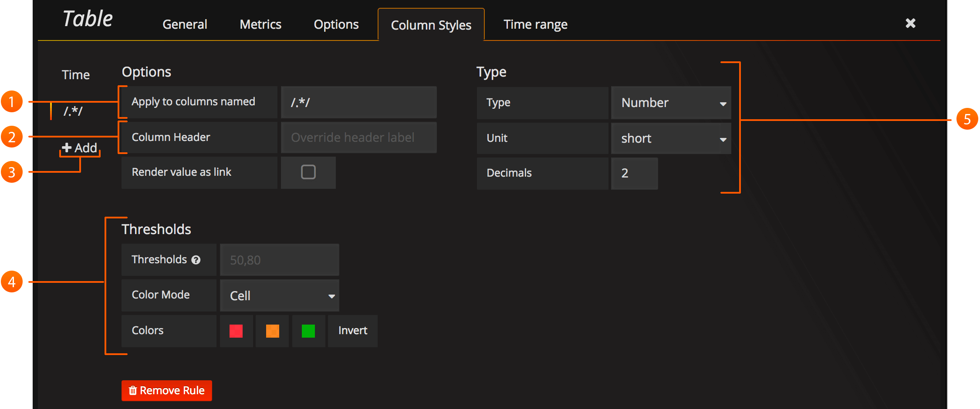This screenshot has height=409, width=980.
Task: Click the Decimals input field
Action: click(634, 173)
